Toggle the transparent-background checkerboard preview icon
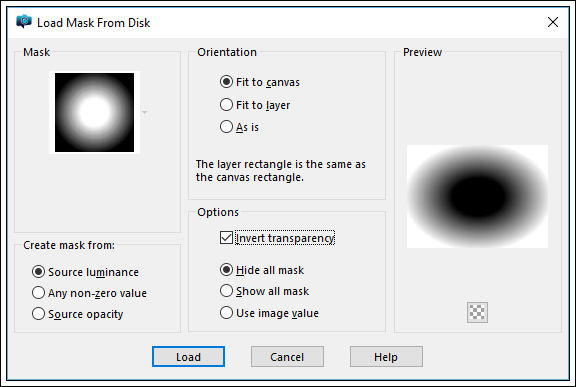The width and height of the screenshot is (576, 387). 477,312
